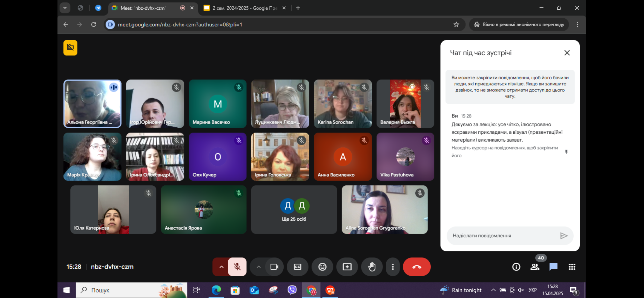
Task: Open the activities grid icon
Action: point(572,267)
